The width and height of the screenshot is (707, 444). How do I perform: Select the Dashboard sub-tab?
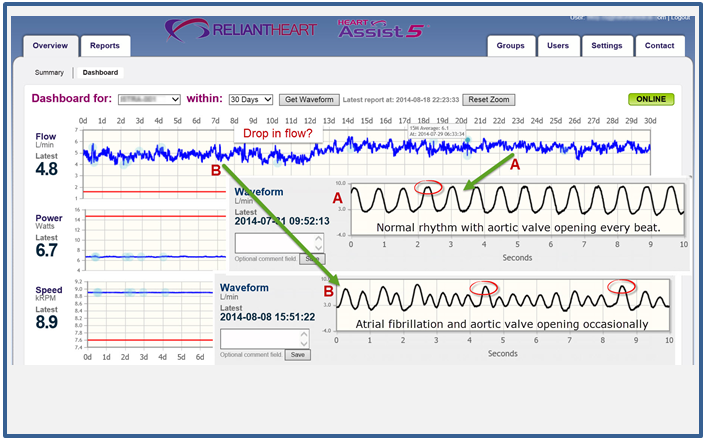click(x=100, y=73)
